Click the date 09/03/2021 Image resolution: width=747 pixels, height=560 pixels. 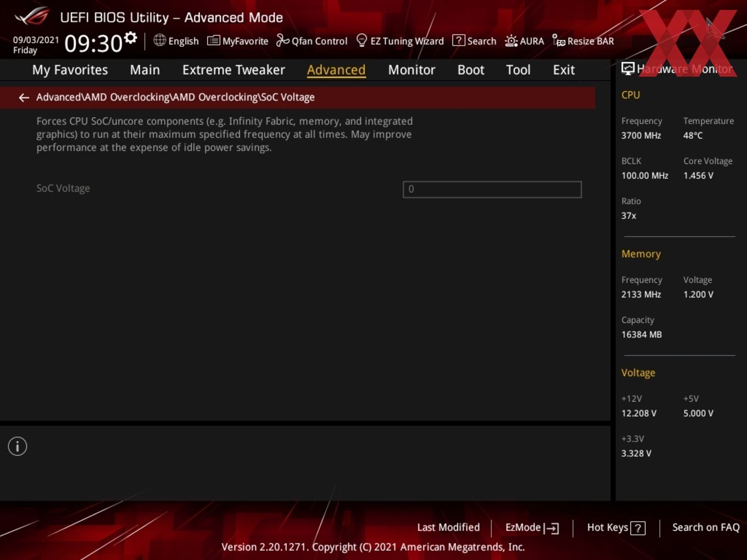coord(36,40)
